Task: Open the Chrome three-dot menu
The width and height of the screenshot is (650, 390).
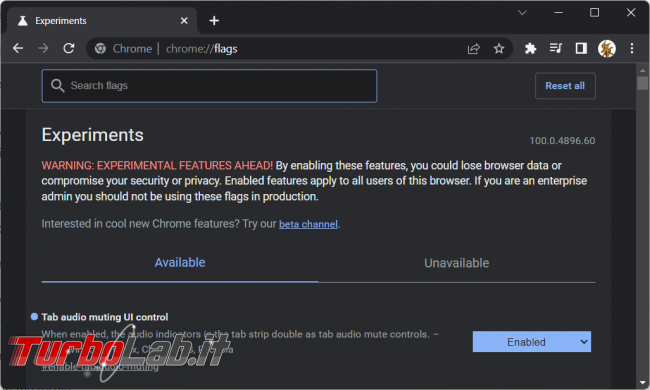Action: (632, 48)
